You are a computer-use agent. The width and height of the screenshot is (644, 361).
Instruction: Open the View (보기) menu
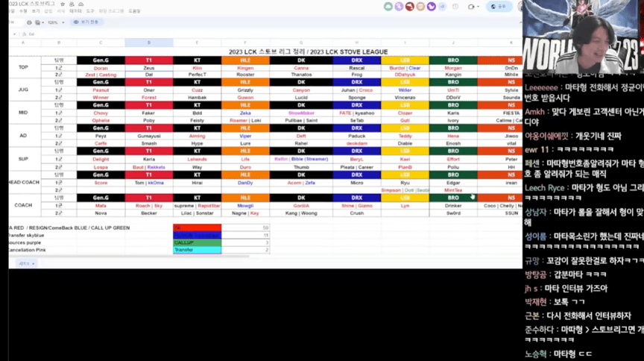coord(36,11)
